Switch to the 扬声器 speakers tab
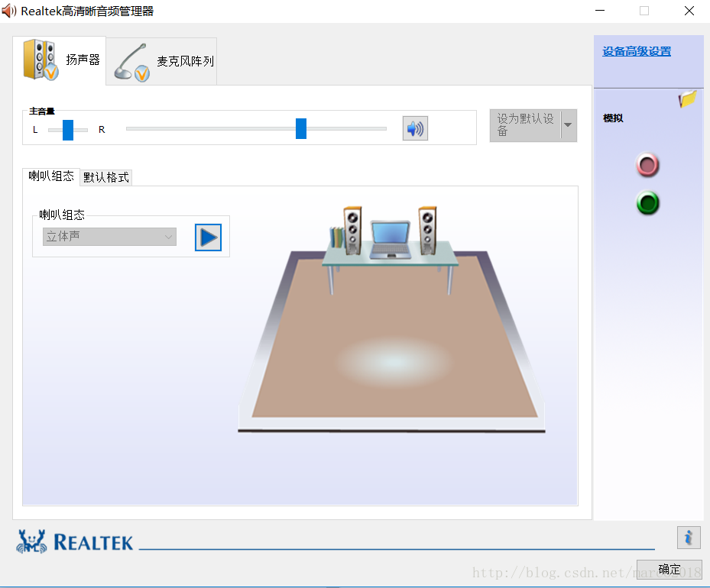The width and height of the screenshot is (710, 588). [x=60, y=60]
